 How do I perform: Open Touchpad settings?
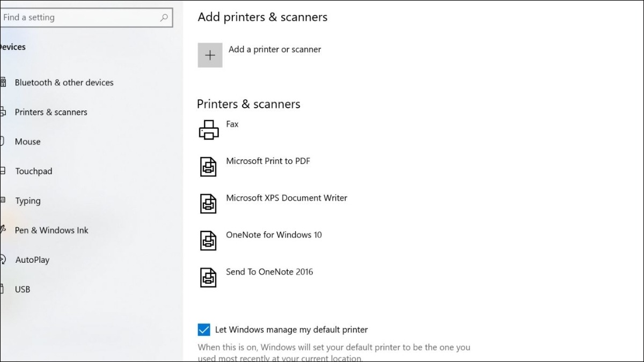34,171
